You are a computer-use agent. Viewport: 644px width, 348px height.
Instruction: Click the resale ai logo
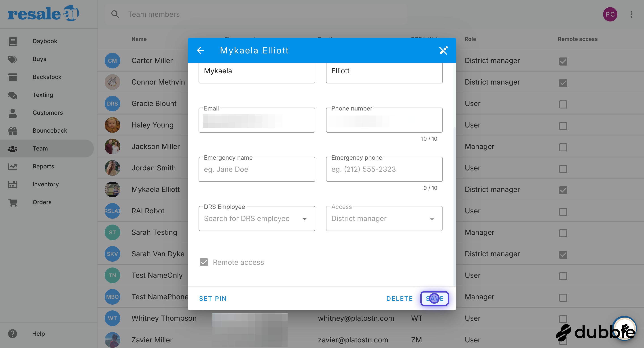43,13
